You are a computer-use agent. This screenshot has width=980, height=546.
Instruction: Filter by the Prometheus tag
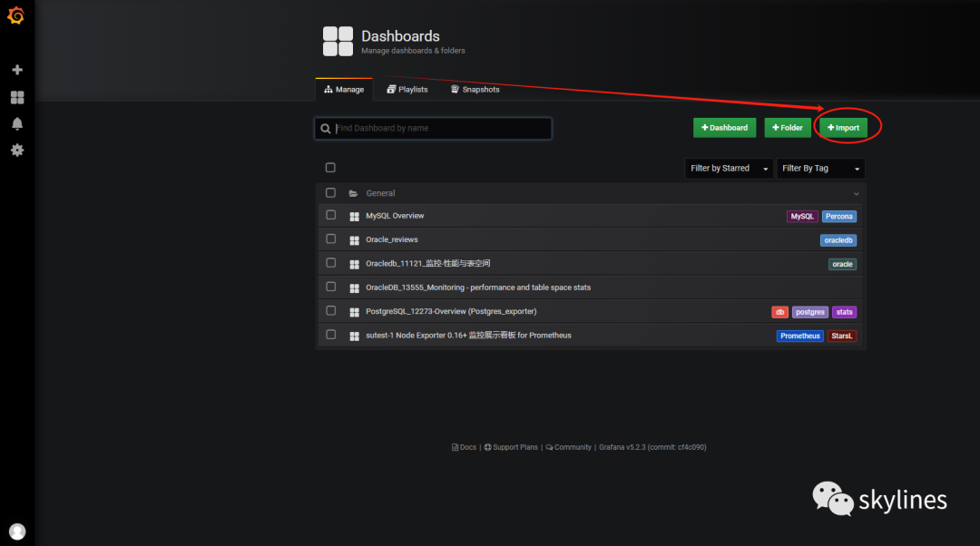800,336
